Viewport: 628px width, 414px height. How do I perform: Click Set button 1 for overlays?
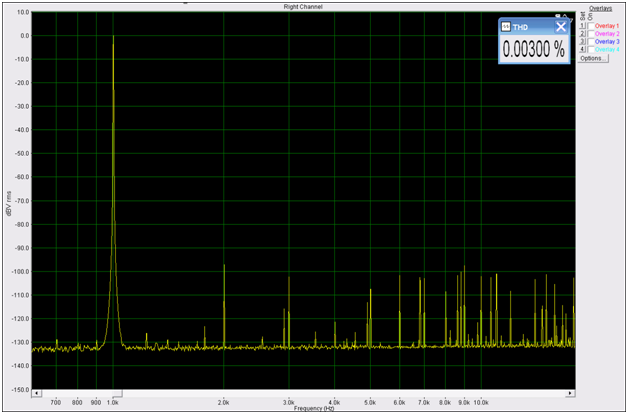582,26
